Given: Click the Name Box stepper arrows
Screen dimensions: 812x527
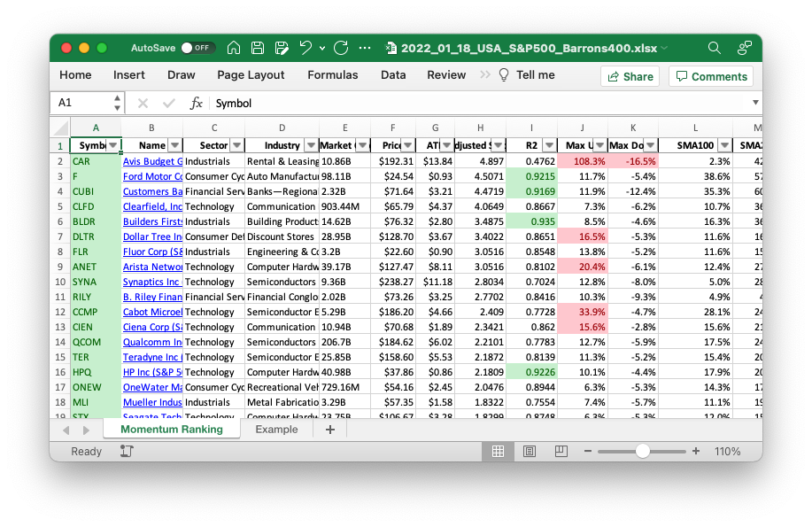Looking at the screenshot, I should tap(118, 103).
